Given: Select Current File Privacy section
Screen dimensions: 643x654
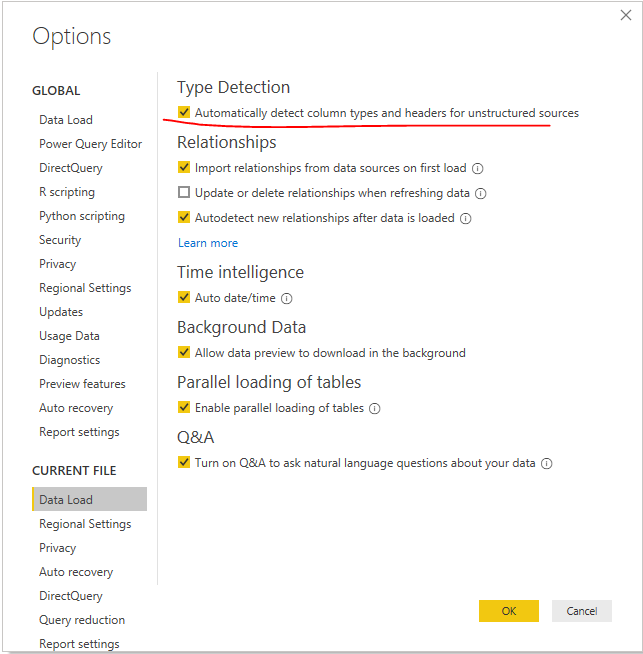Looking at the screenshot, I should pyautogui.click(x=58, y=548).
